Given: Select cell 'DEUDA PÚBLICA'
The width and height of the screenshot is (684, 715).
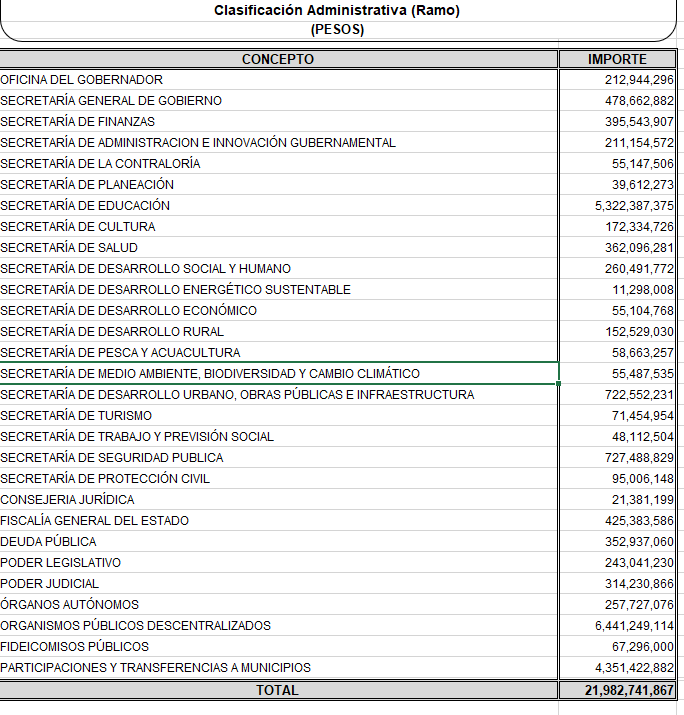Looking at the screenshot, I should [x=279, y=541].
